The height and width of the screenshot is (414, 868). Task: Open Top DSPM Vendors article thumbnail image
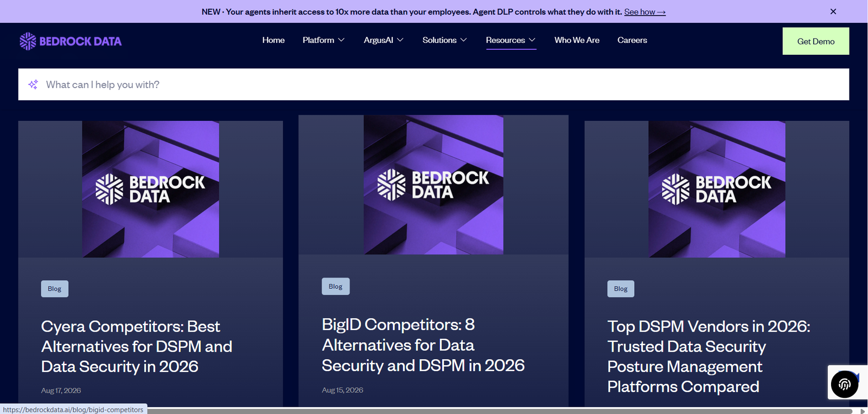[717, 189]
